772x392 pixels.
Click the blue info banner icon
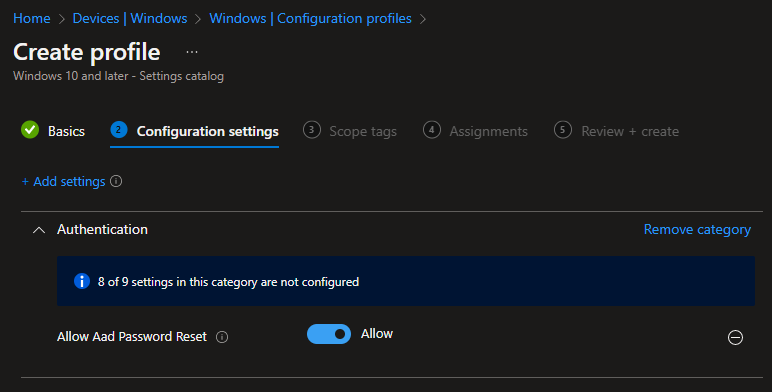pos(82,281)
